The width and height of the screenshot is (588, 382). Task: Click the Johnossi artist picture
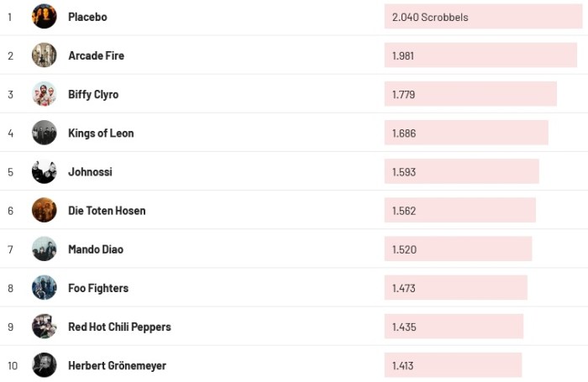(x=45, y=171)
